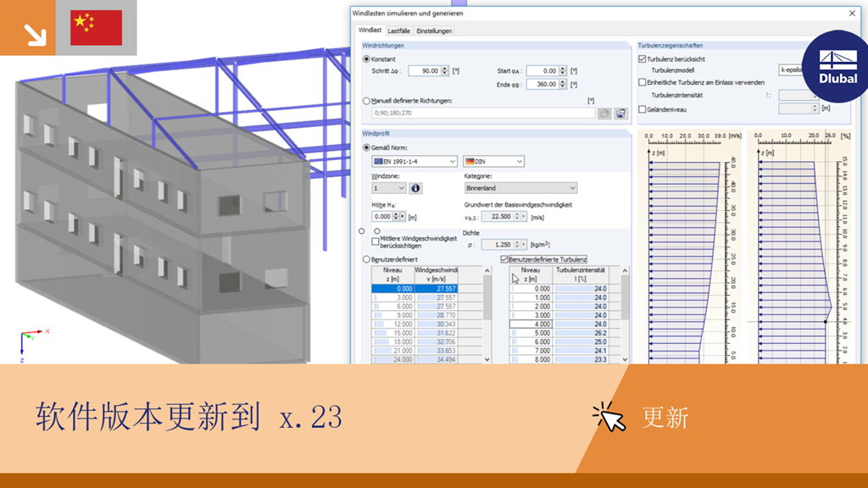
Task: Click turbulence table scroll-down arrow
Action: click(625, 359)
